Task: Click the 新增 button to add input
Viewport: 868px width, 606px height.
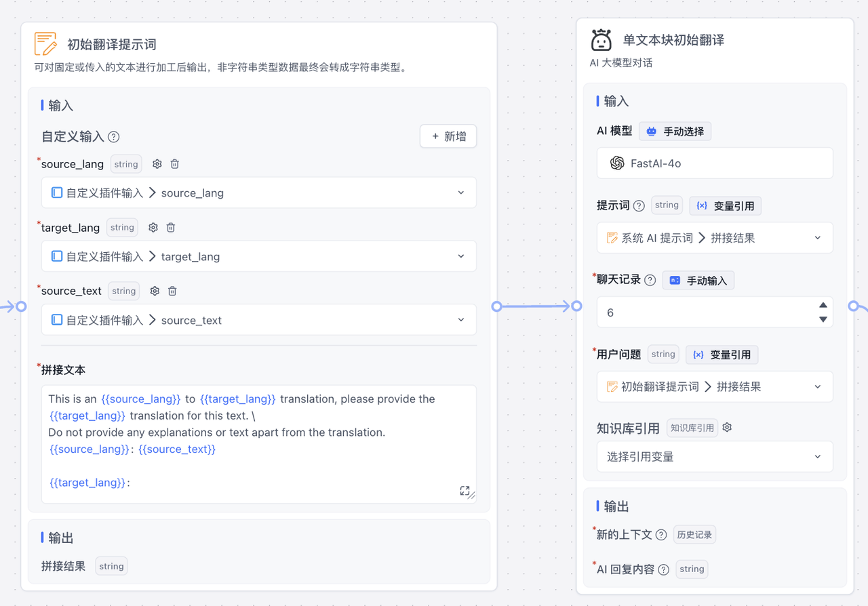Action: click(448, 136)
